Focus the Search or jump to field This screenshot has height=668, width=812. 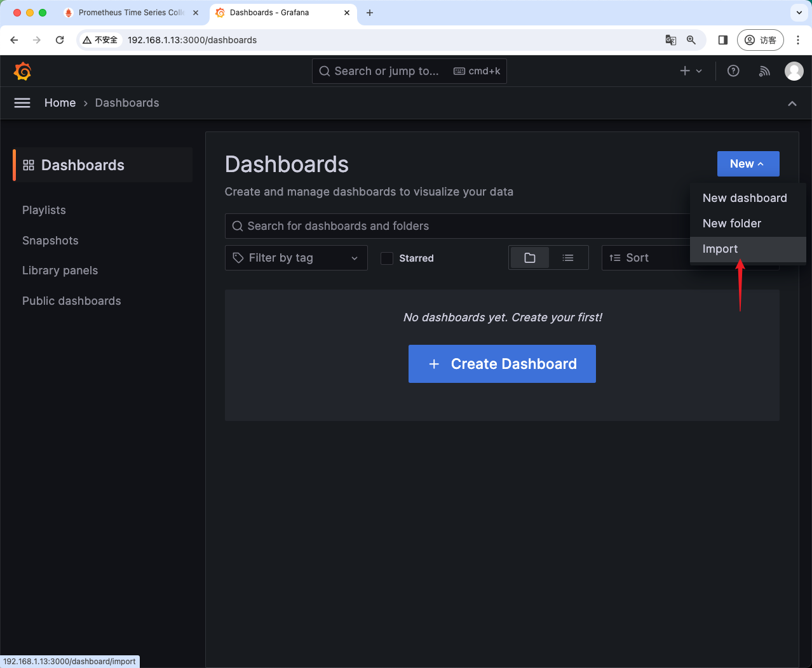click(409, 71)
